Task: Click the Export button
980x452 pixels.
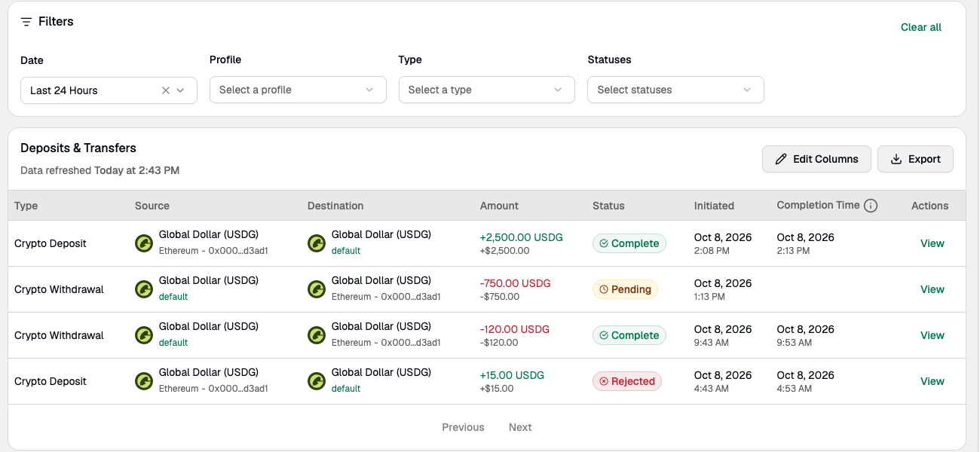Action: pos(915,159)
